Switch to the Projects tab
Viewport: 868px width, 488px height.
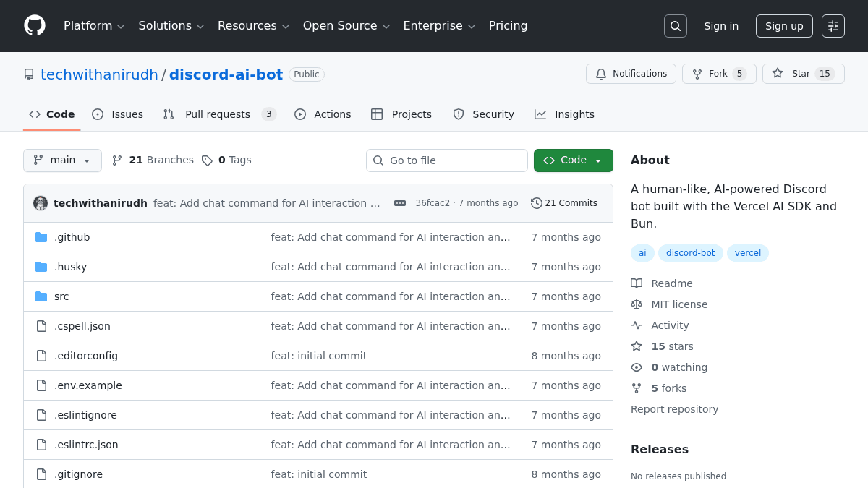coord(401,114)
